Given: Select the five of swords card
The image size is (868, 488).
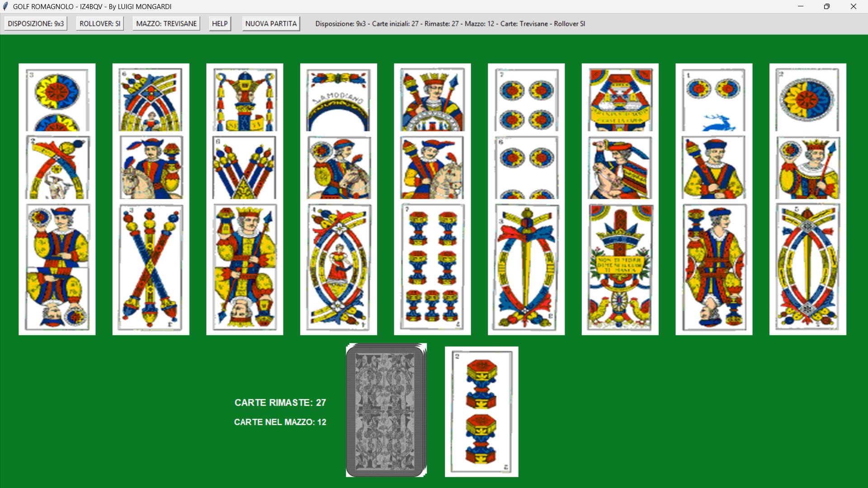Looking at the screenshot, I should [807, 268].
